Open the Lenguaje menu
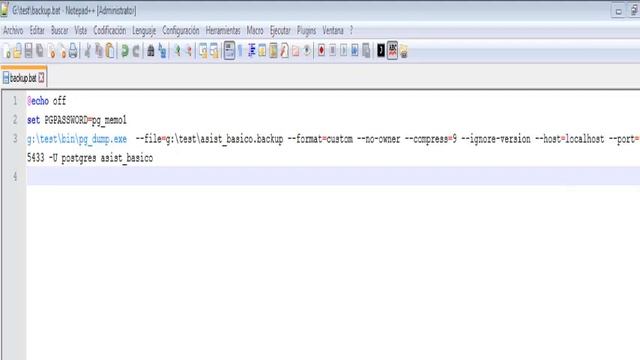The image size is (640, 360). tap(144, 31)
